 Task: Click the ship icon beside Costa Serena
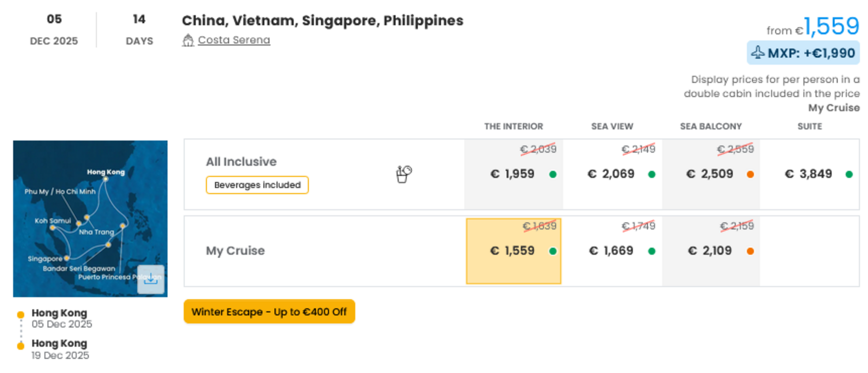click(x=188, y=41)
